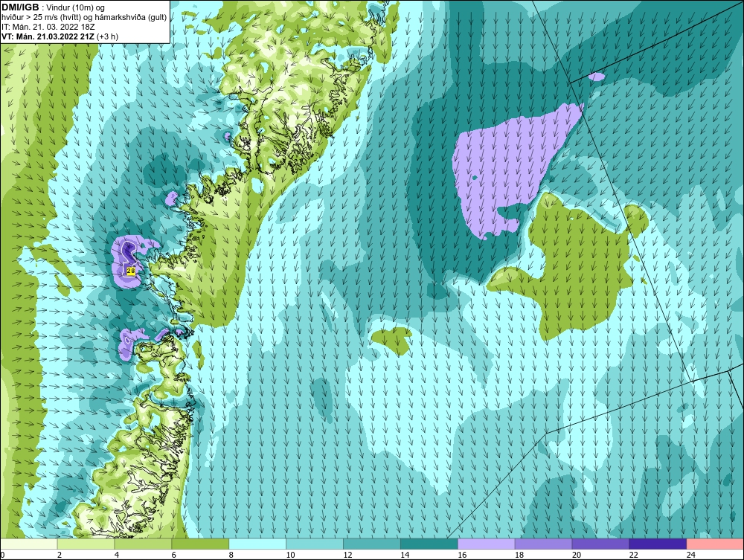The height and width of the screenshot is (560, 744).
Task: Click the 12-14 m/s teal legend swatch
Action: click(371, 544)
